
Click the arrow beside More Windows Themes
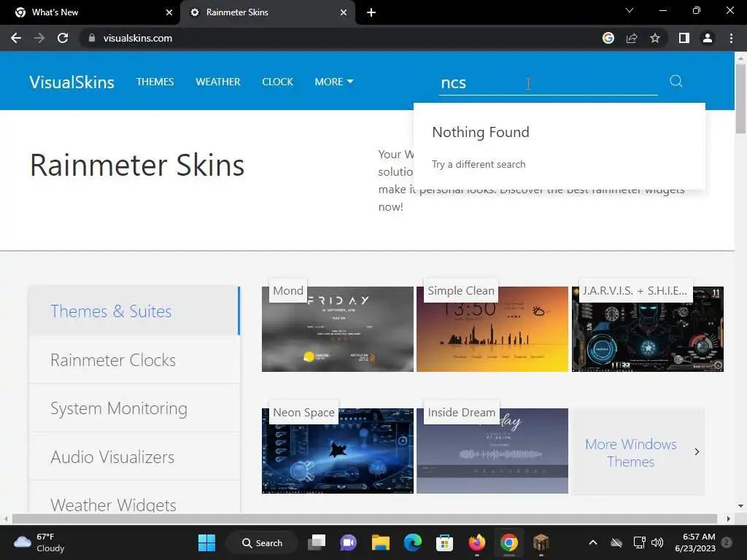(x=697, y=451)
